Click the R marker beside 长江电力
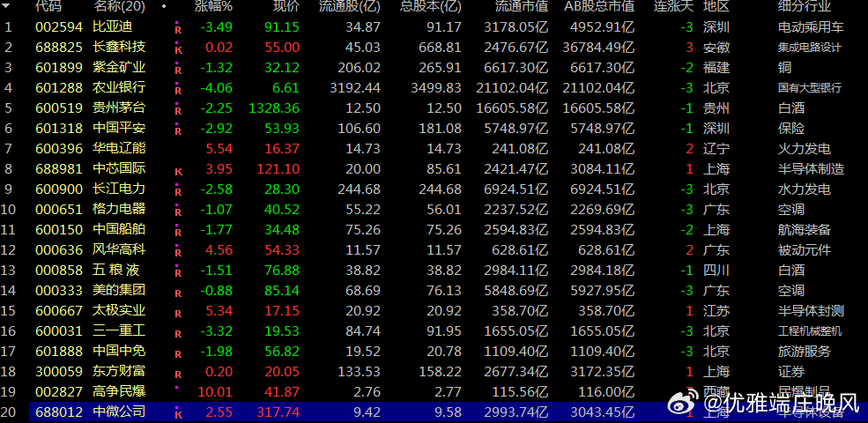The width and height of the screenshot is (868, 423). coord(178,192)
